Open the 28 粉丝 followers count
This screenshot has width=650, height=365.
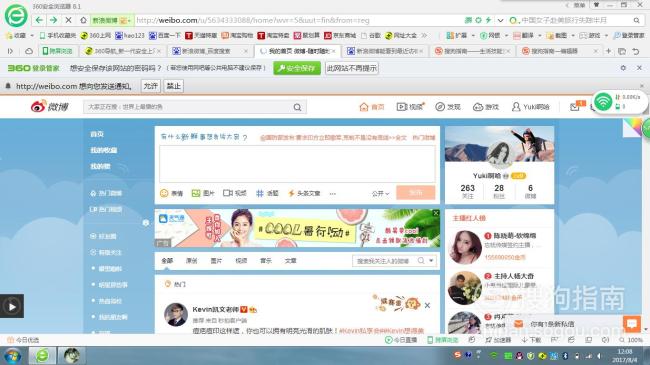499,191
